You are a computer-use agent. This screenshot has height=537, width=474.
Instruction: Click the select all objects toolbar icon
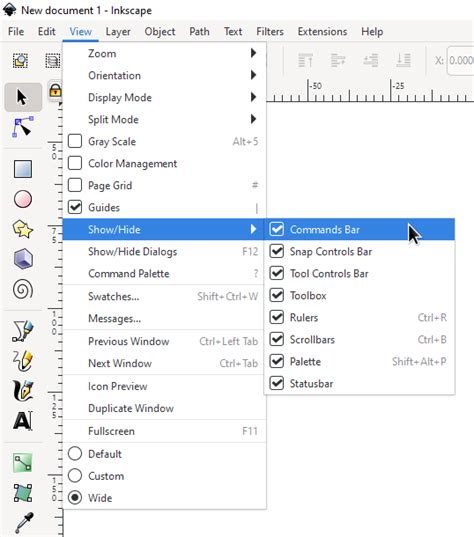click(x=21, y=61)
